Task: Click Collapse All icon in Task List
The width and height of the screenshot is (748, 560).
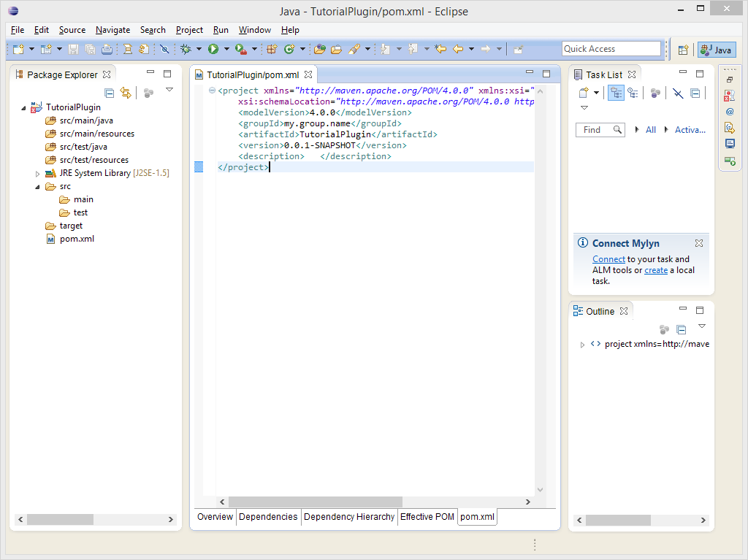Action: (x=695, y=93)
